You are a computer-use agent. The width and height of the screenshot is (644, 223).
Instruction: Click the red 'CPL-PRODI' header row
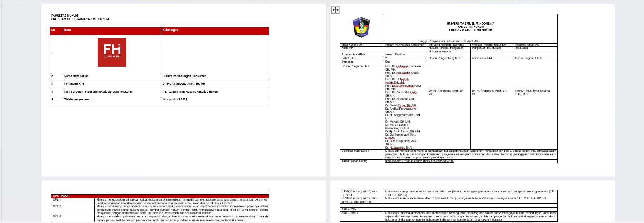coord(160,196)
